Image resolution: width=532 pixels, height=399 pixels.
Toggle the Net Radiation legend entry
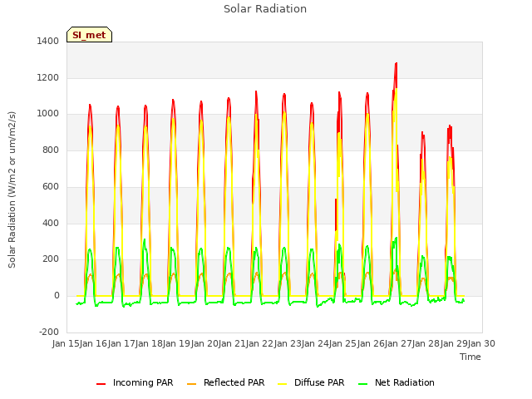397,382
